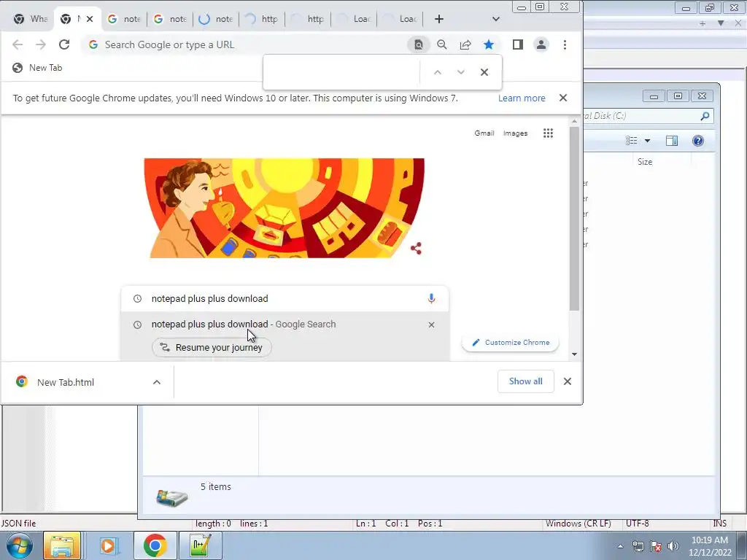The image size is (747, 560).
Task: Toggle the Chrome side panel
Action: click(518, 44)
